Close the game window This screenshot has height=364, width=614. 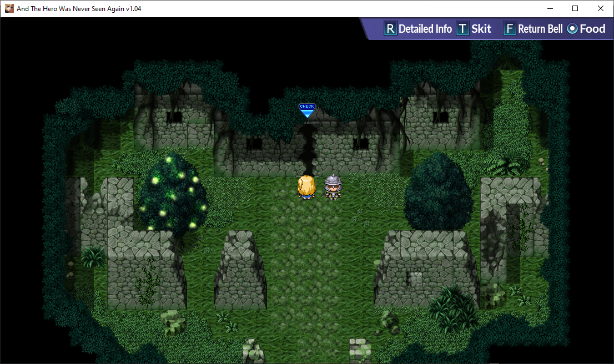(x=600, y=8)
